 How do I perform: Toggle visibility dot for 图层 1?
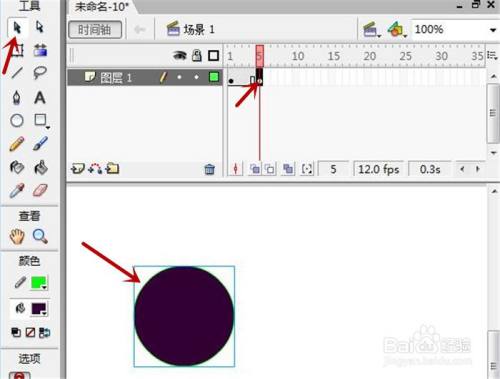coord(179,77)
